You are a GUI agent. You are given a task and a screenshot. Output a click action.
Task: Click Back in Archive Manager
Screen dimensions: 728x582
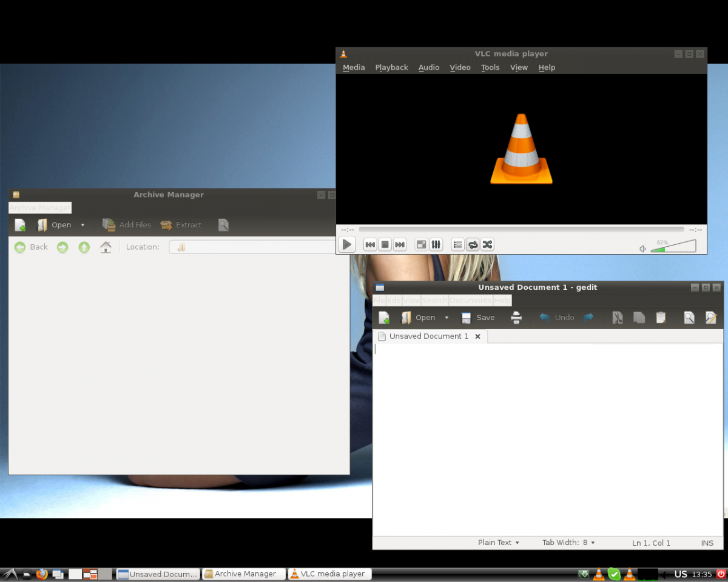[31, 247]
